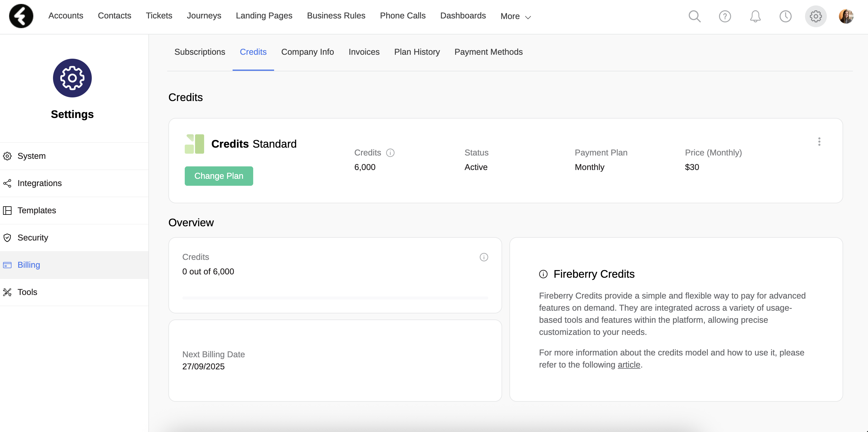The height and width of the screenshot is (432, 868).
Task: Click the Tools wrench icon
Action: (7, 292)
